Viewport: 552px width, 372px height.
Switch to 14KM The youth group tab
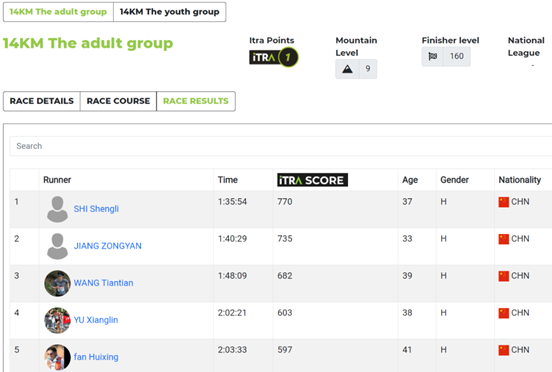coord(170,12)
